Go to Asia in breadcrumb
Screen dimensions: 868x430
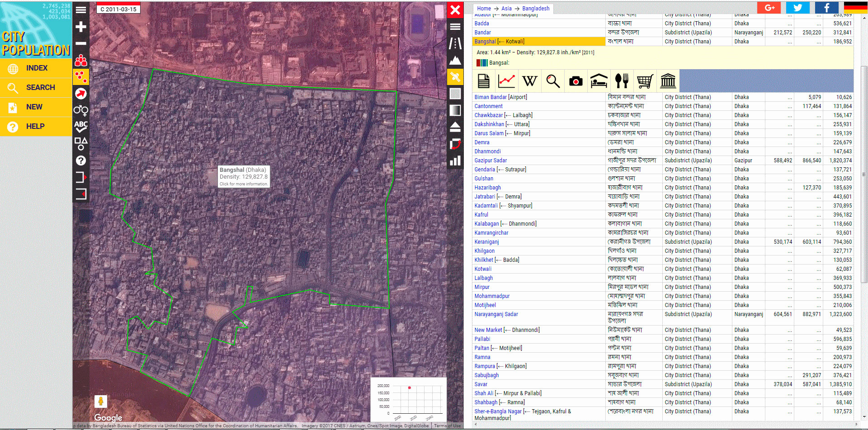[506, 9]
